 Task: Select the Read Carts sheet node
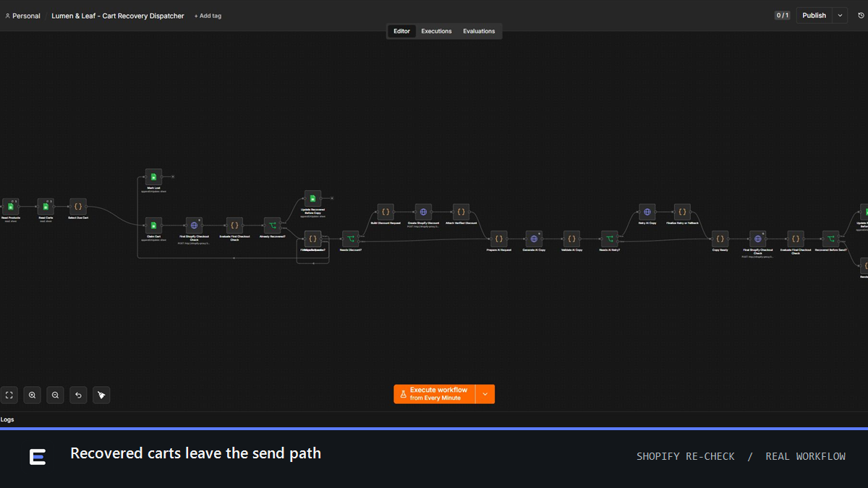point(46,207)
